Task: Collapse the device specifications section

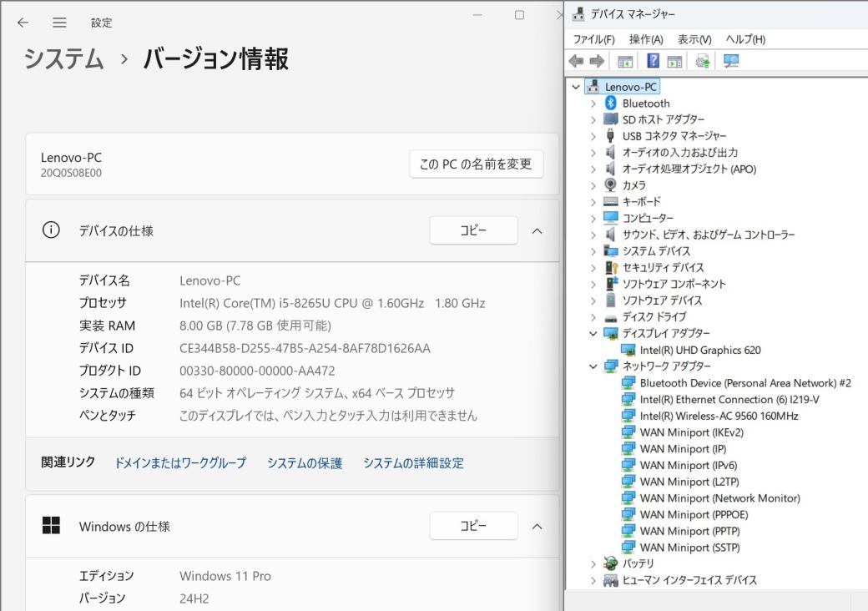Action: pyautogui.click(x=537, y=231)
